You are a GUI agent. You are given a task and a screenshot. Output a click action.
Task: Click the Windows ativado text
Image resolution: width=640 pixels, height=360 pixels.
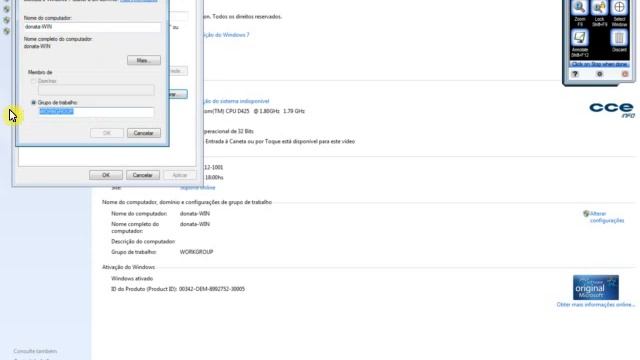tap(132, 278)
